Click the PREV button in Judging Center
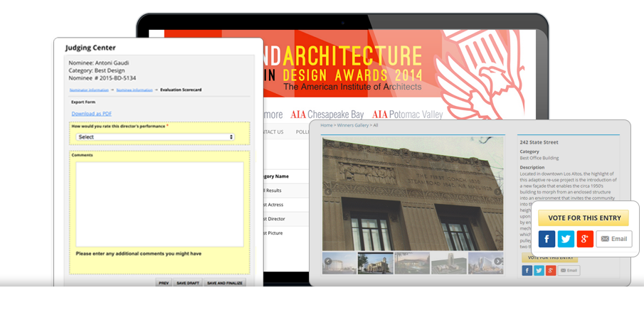 (164, 283)
